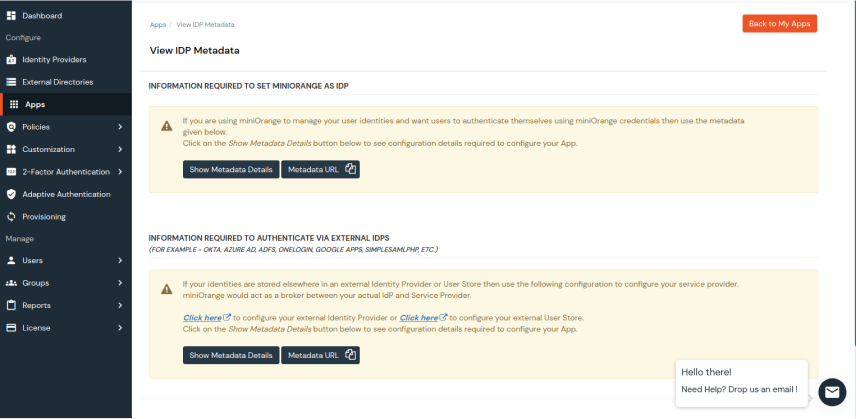Click the View IDP Metadata page heading

click(194, 51)
